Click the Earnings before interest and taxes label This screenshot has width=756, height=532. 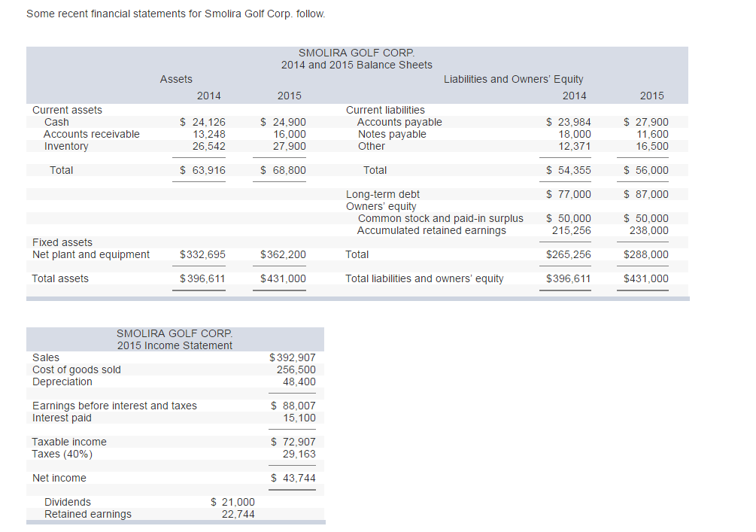[114, 406]
